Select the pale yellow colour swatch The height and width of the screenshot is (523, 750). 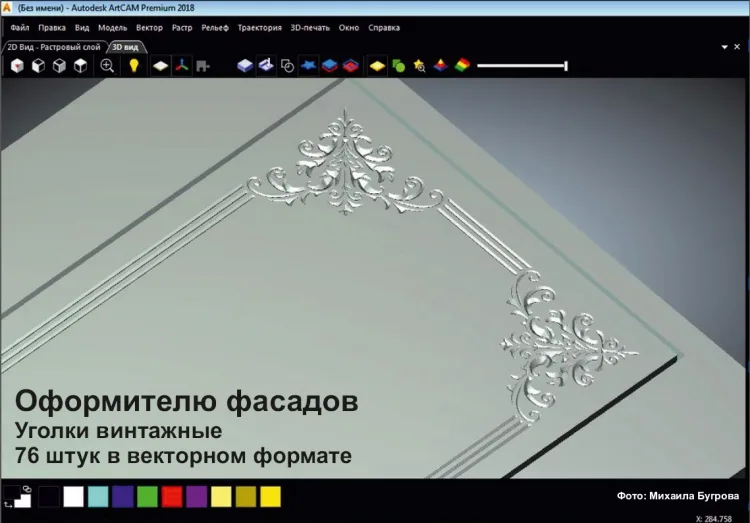[x=221, y=497]
